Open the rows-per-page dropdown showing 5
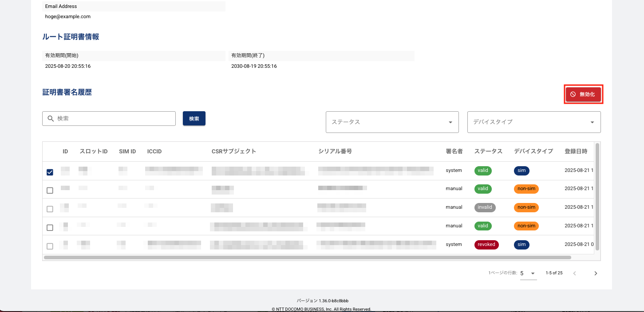644x312 pixels. point(528,273)
